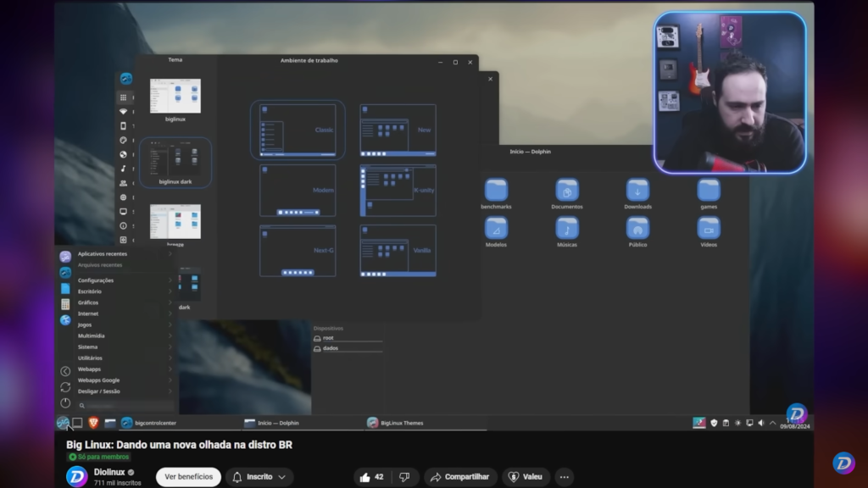Viewport: 868px width, 488px height.
Task: Expand the Sistema menu category
Action: (x=125, y=347)
